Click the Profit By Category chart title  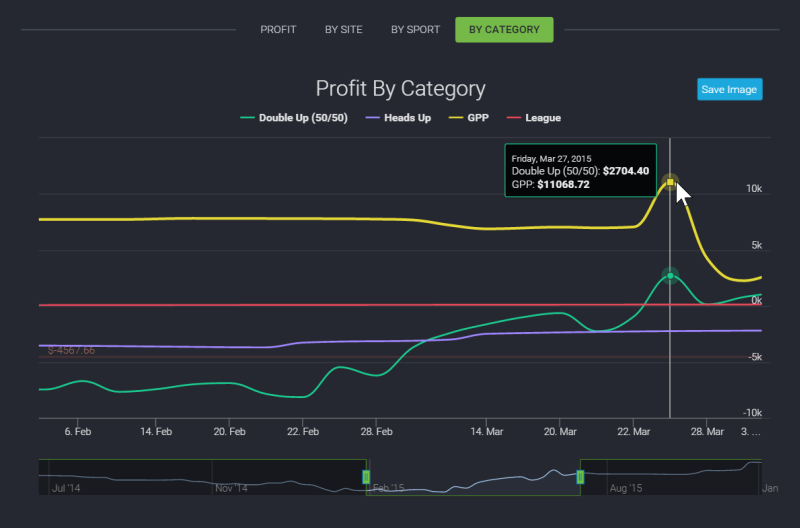[x=401, y=89]
